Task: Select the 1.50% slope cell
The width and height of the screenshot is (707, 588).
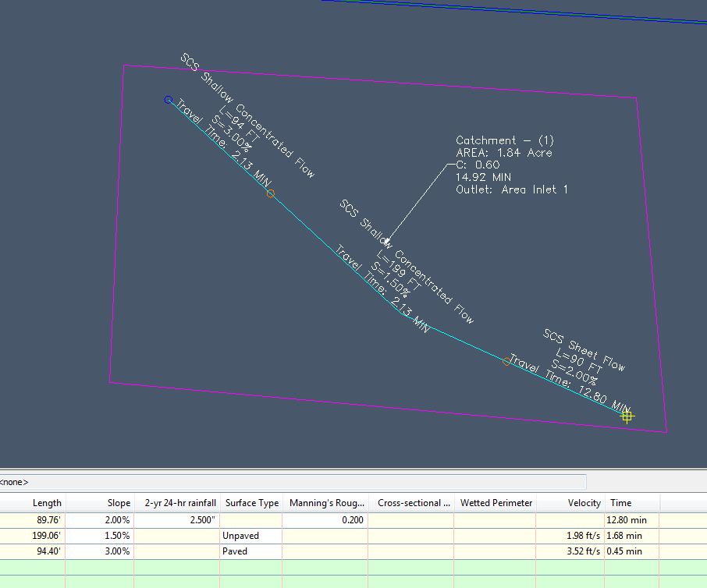Action: pos(100,536)
